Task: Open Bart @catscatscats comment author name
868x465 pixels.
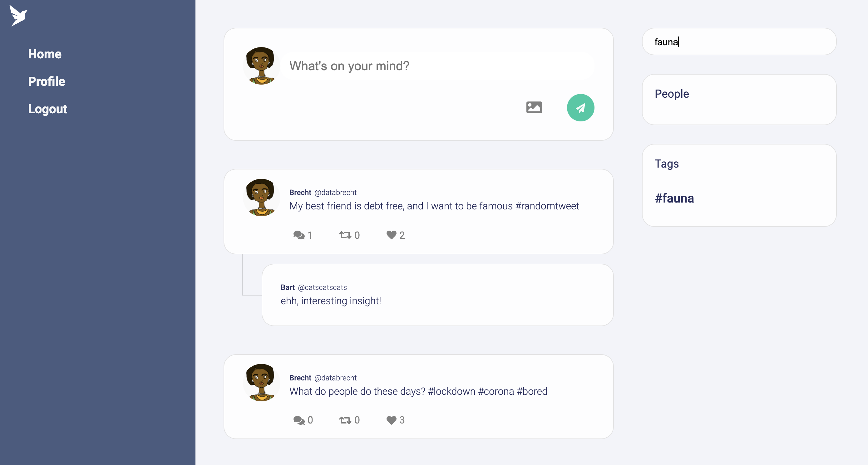Action: pyautogui.click(x=288, y=287)
